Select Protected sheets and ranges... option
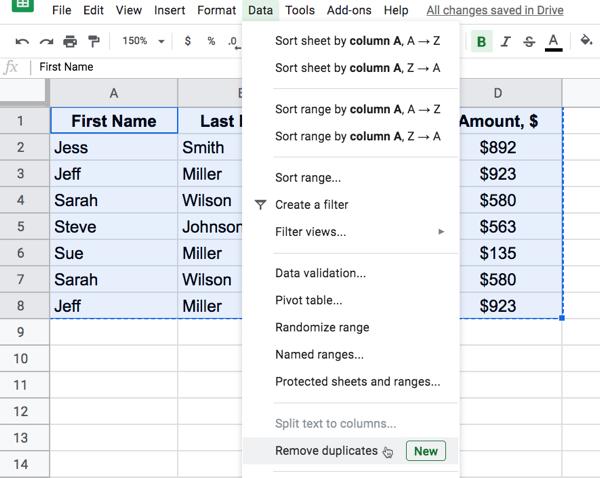 (x=351, y=382)
